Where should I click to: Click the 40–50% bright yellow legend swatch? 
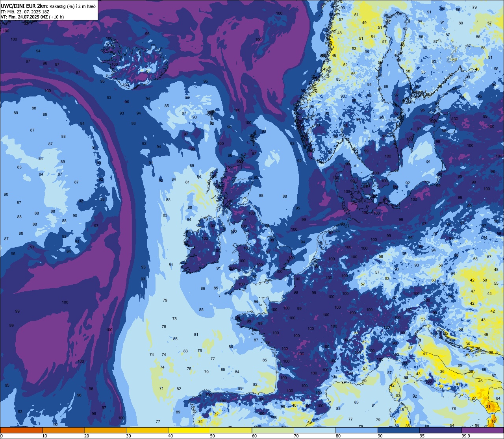(189, 430)
